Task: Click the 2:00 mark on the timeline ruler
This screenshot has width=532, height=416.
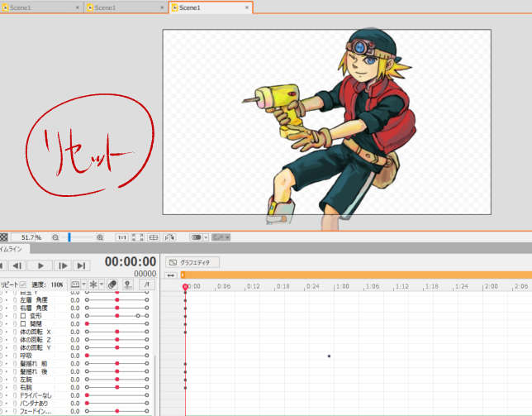Action: pyautogui.click(x=491, y=287)
